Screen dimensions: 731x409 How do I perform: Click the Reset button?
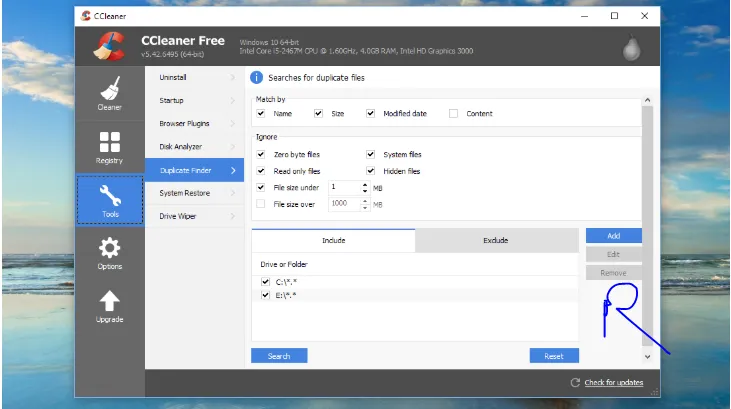pyautogui.click(x=554, y=356)
